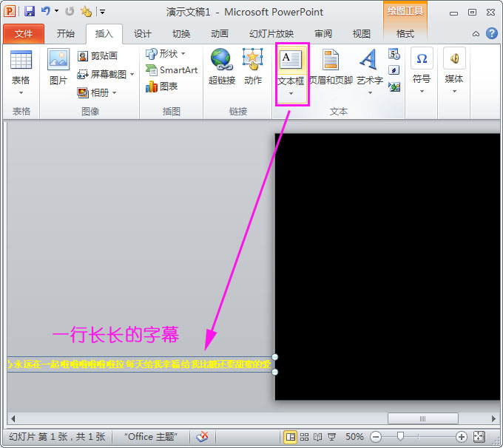
Task: Switch to the 切换 (Transitions) tab
Action: click(x=181, y=34)
